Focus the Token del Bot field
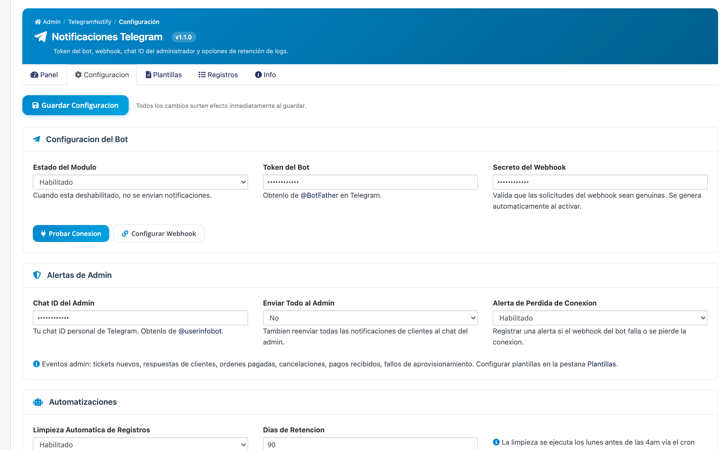 click(370, 182)
